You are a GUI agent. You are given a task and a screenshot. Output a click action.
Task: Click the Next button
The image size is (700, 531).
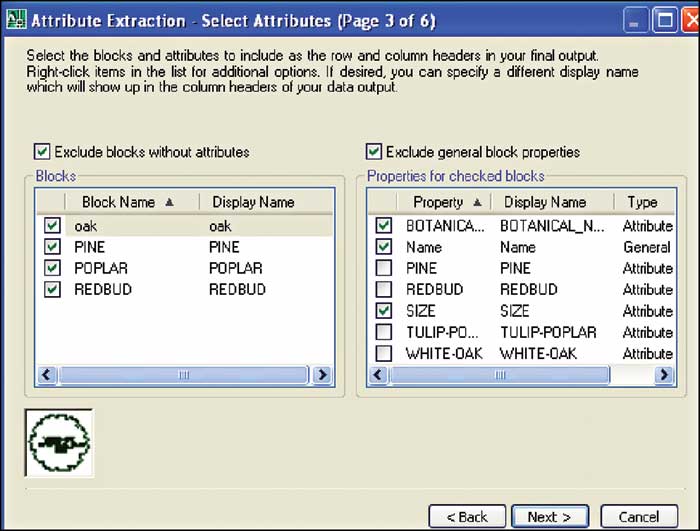click(549, 517)
